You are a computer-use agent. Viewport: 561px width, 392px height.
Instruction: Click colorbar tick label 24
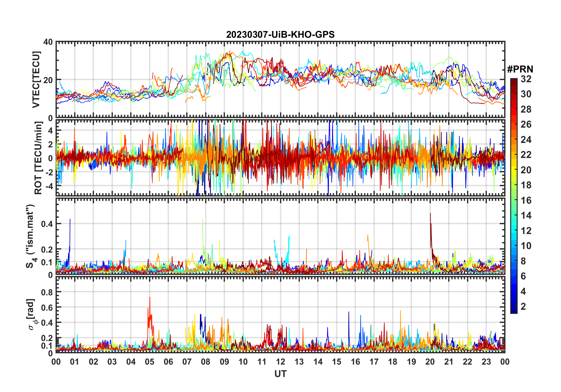pos(526,140)
